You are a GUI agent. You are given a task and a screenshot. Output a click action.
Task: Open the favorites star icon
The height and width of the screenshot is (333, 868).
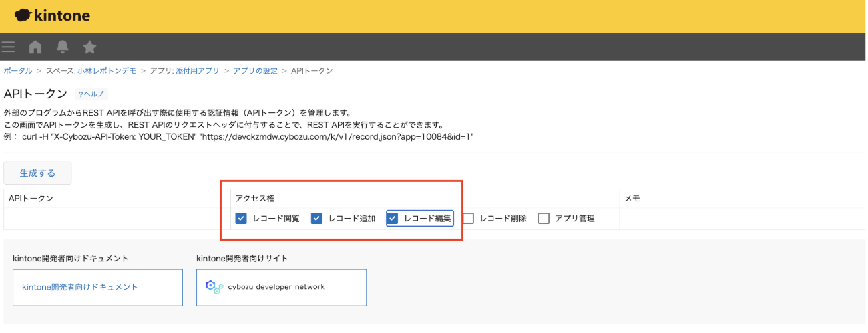[89, 47]
